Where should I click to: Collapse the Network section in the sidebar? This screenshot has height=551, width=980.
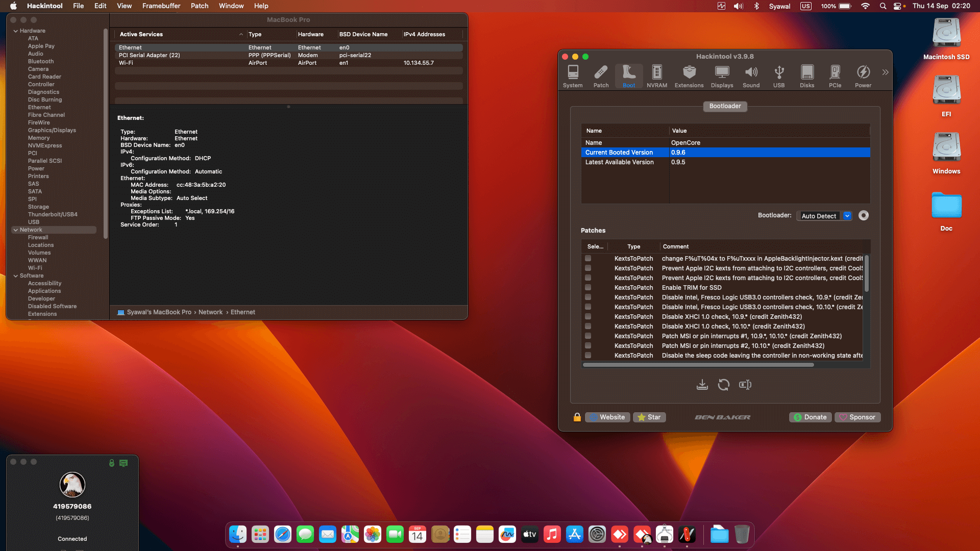(x=16, y=230)
